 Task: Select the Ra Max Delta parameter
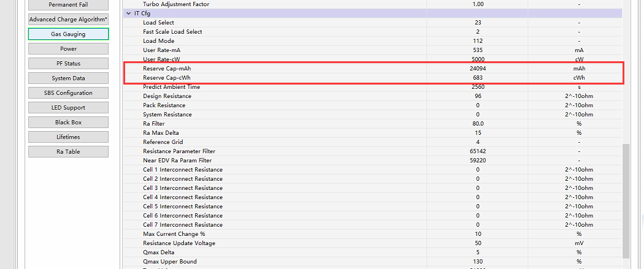click(161, 133)
